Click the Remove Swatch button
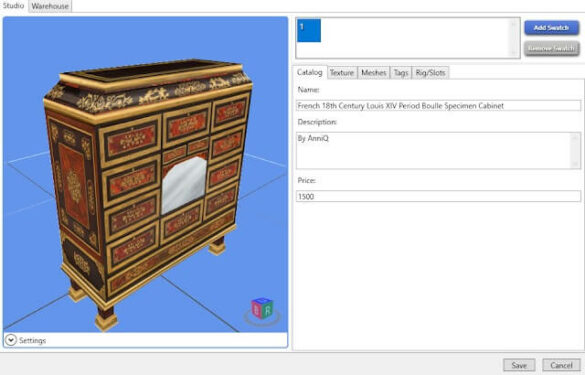Viewport: 585px width, 375px height. (551, 49)
